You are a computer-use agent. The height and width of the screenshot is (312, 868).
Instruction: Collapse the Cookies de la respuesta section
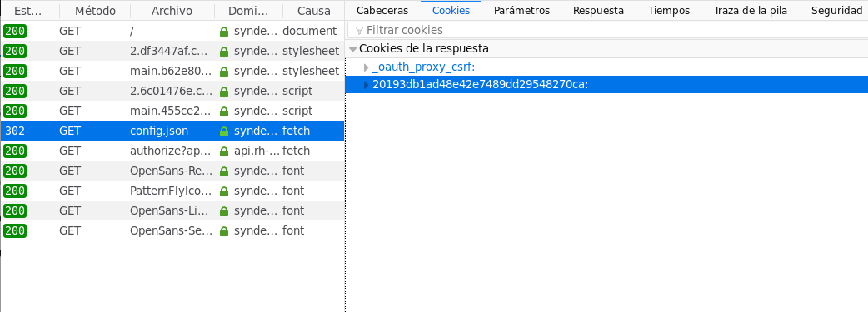[353, 49]
